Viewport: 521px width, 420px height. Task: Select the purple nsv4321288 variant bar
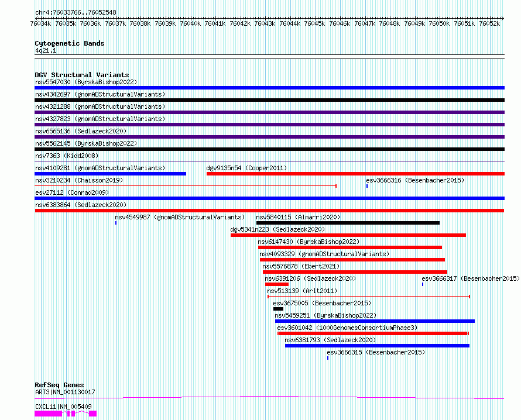(x=269, y=112)
